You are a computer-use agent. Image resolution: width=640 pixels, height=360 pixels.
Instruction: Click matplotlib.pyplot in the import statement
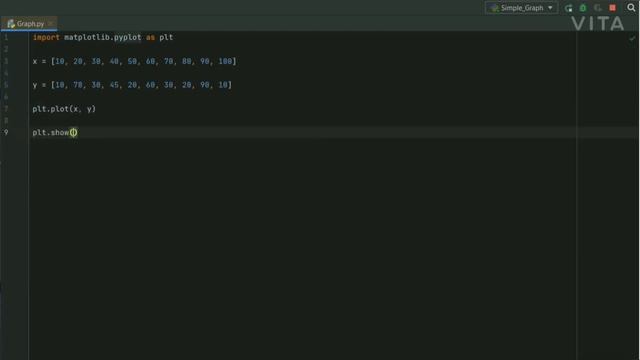click(x=102, y=37)
